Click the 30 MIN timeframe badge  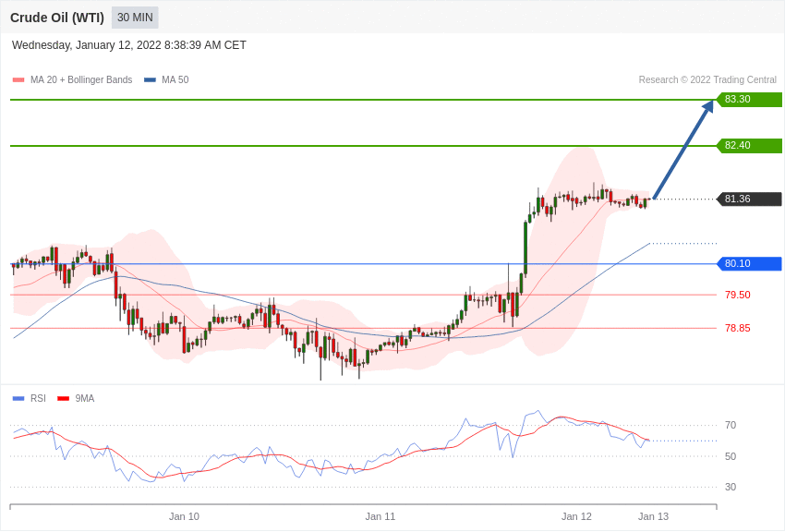(135, 18)
